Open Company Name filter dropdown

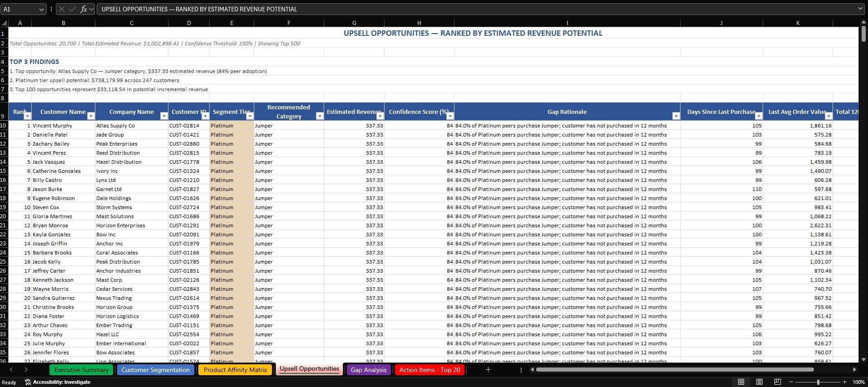coord(164,116)
